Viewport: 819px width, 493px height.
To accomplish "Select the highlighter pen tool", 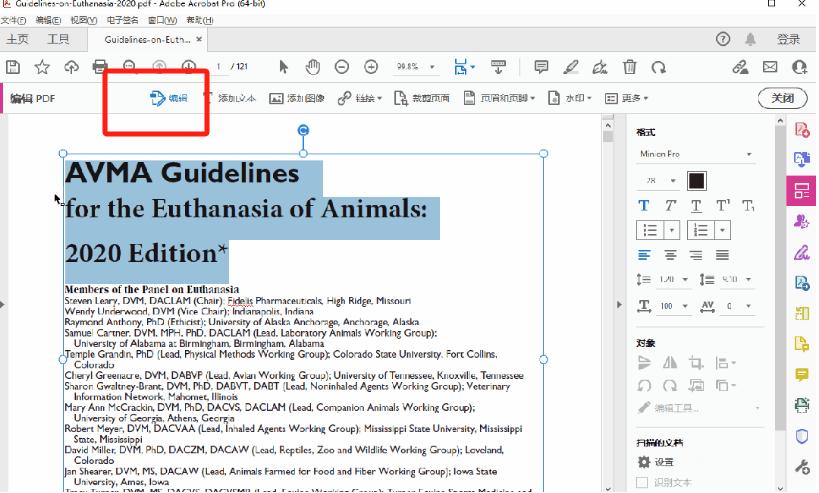I will [x=571, y=67].
